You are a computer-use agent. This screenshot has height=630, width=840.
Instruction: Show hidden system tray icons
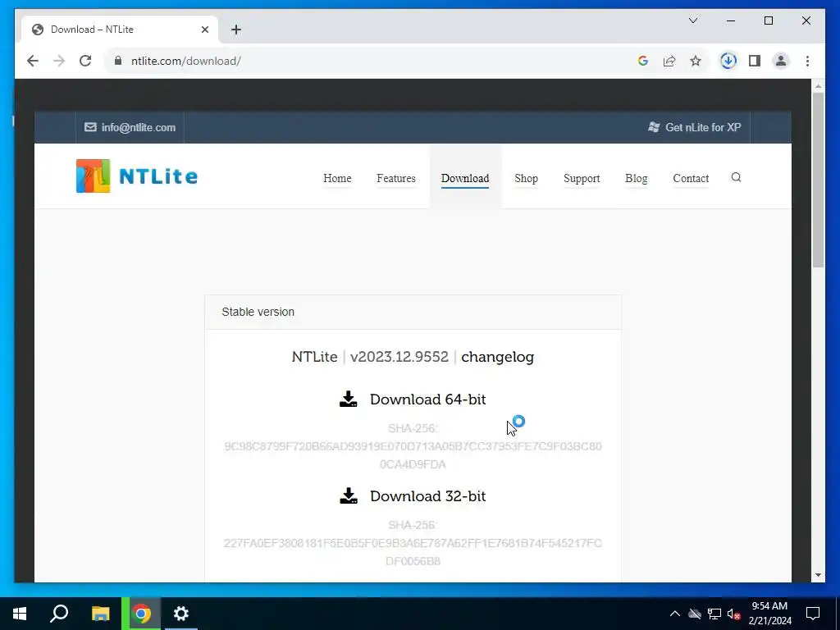click(675, 614)
